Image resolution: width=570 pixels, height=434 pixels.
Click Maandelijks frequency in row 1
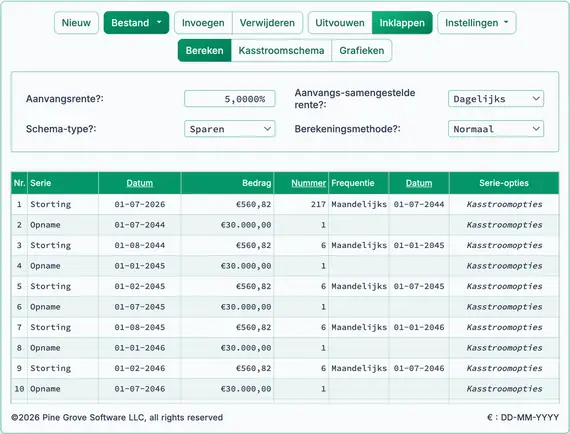click(x=359, y=204)
